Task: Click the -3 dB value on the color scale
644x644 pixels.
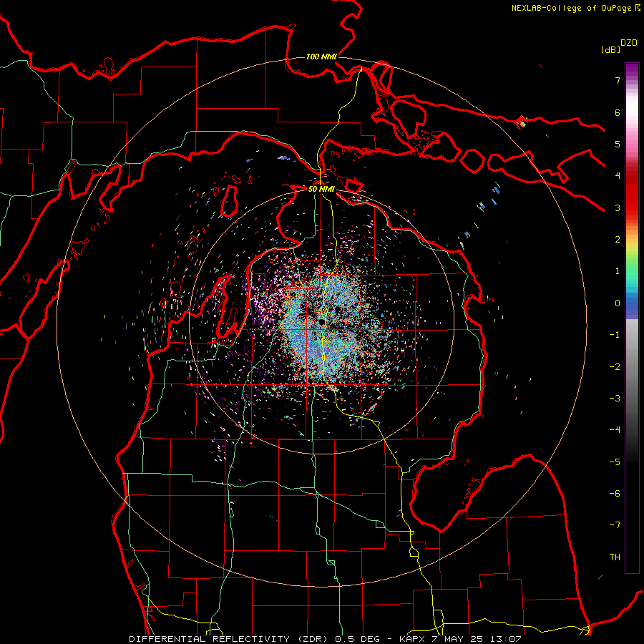Action: coord(615,399)
